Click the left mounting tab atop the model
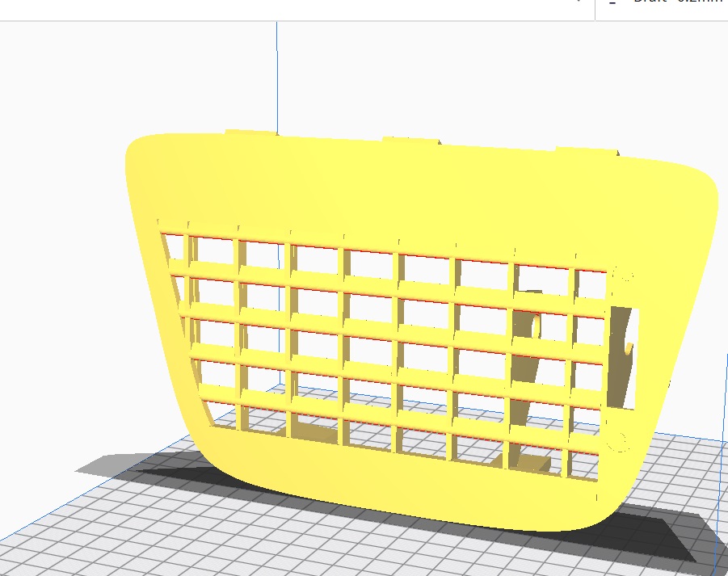Screen dimensions: 728x576 [x=252, y=132]
